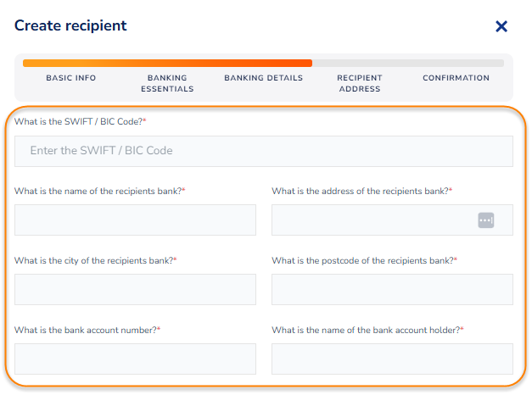532x395 pixels.
Task: Click the recipient's bank postcode input field
Action: (x=392, y=290)
